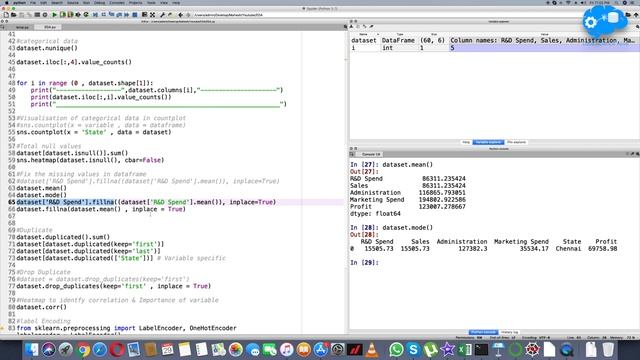Image resolution: width=640 pixels, height=360 pixels.
Task: Toggle fullscreen mode with the arrows icon
Action: click(x=152, y=15)
